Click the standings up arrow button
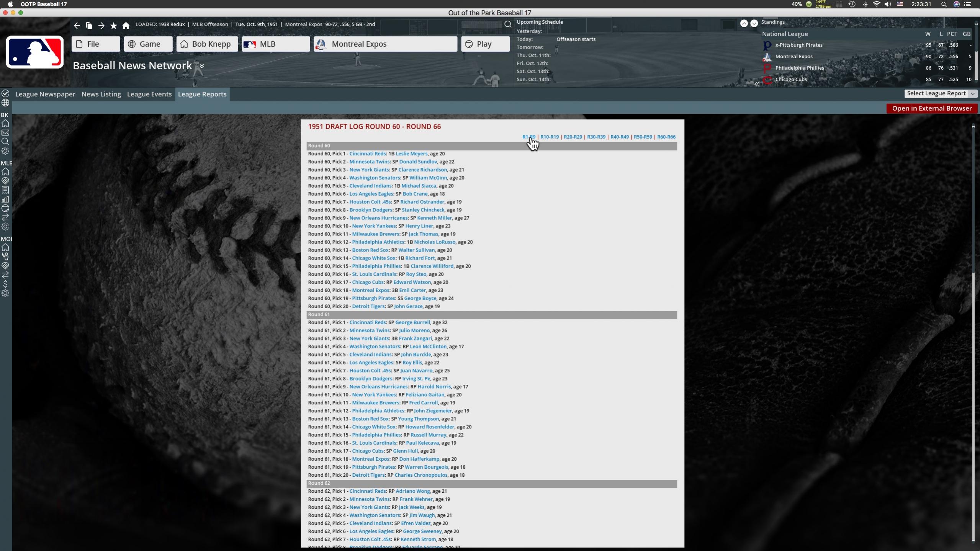This screenshot has width=980, height=551. tap(744, 23)
